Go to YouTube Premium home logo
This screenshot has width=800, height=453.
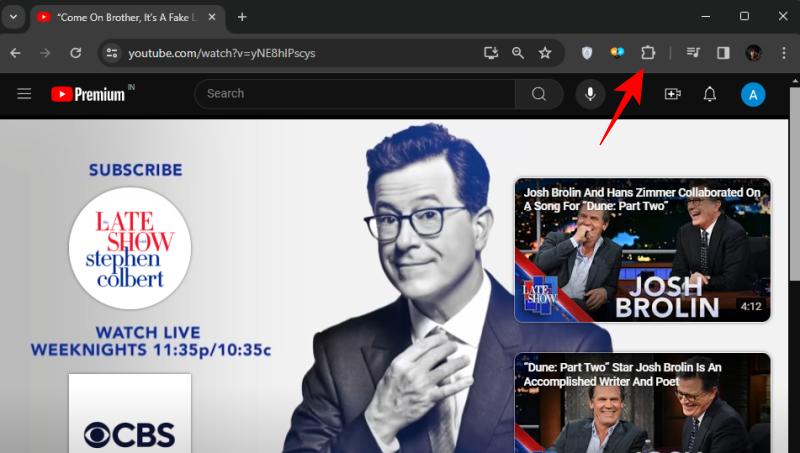(88, 94)
